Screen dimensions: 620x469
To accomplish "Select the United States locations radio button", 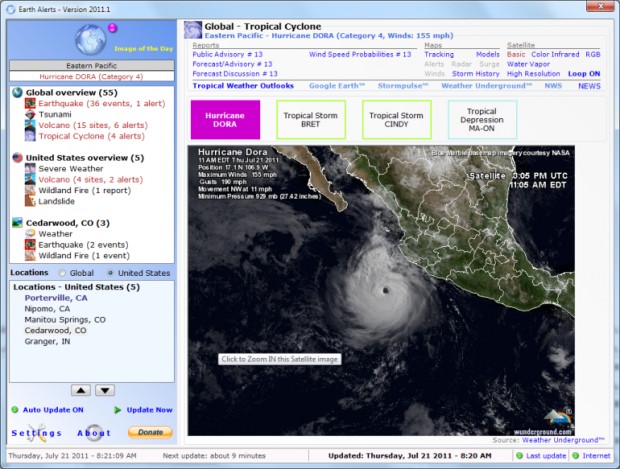I will pos(110,273).
